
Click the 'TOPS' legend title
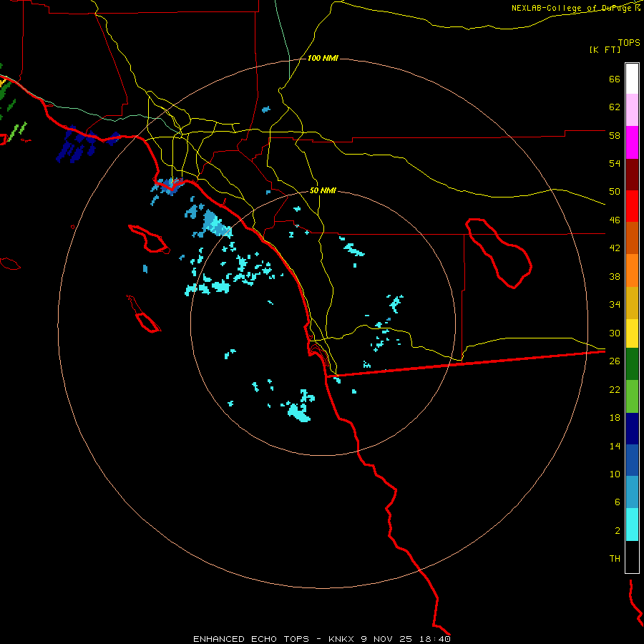(629, 42)
